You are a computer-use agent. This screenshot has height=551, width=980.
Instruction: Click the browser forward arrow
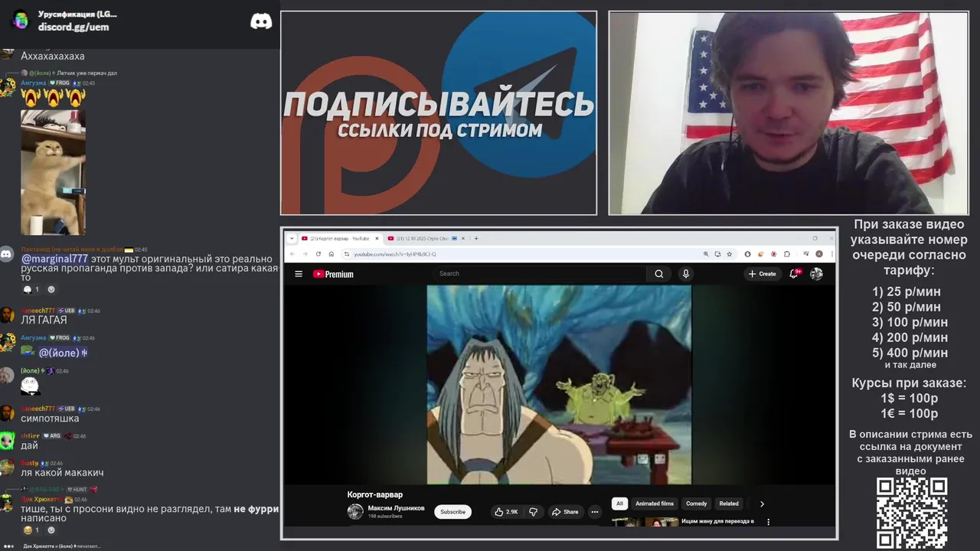(305, 254)
